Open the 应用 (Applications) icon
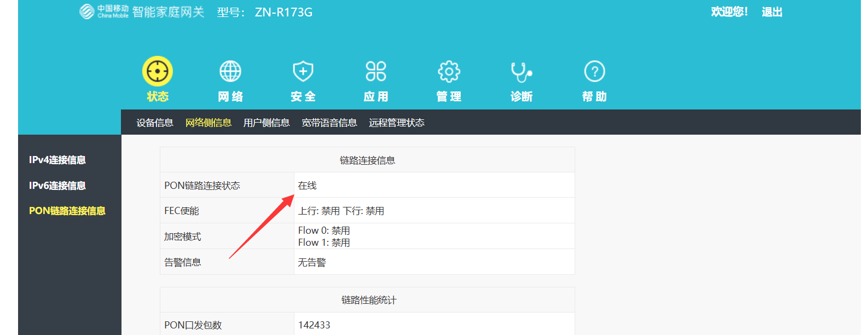 click(x=376, y=71)
